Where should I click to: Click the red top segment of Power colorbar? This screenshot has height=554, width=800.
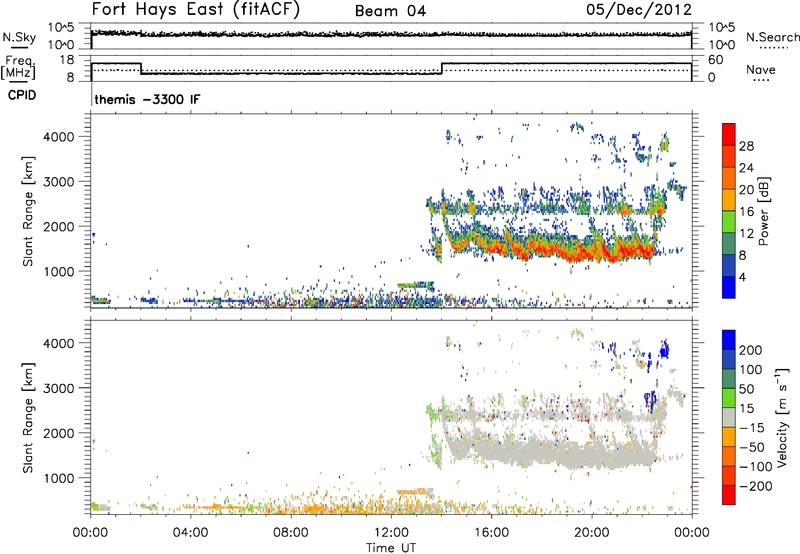pos(729,134)
